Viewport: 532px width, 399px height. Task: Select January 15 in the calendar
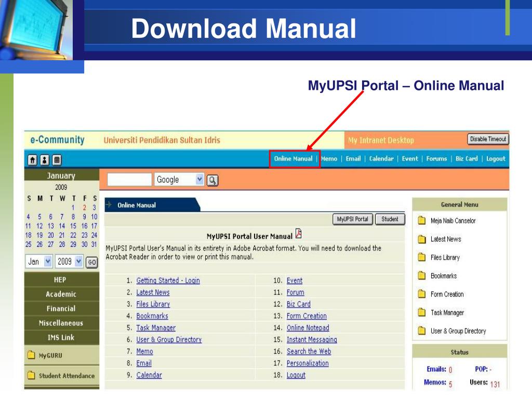(x=73, y=226)
